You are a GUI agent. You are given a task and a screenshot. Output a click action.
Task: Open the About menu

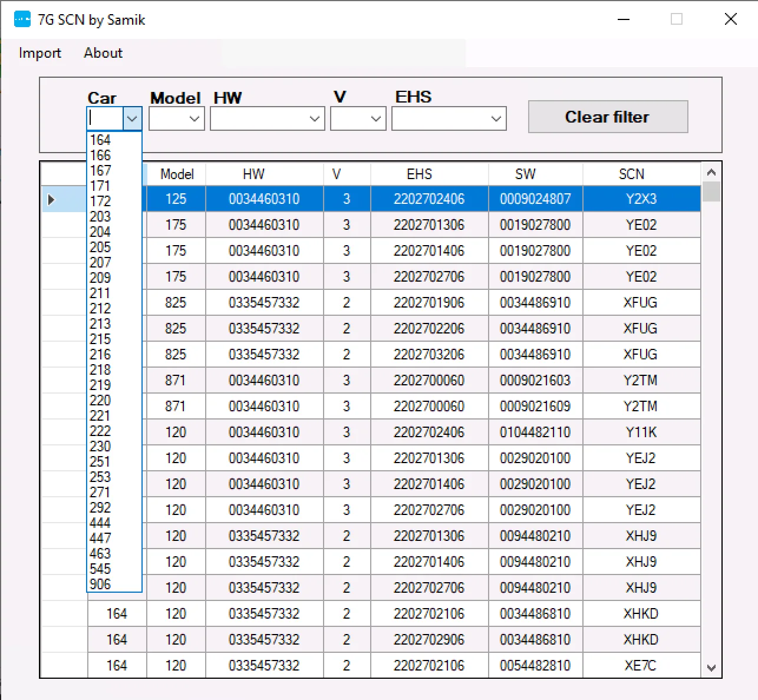[x=103, y=53]
